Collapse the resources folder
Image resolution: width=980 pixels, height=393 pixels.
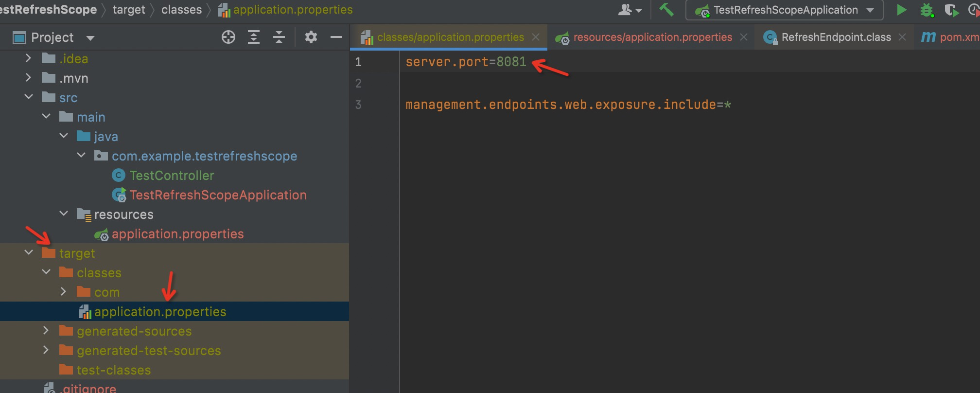point(64,214)
